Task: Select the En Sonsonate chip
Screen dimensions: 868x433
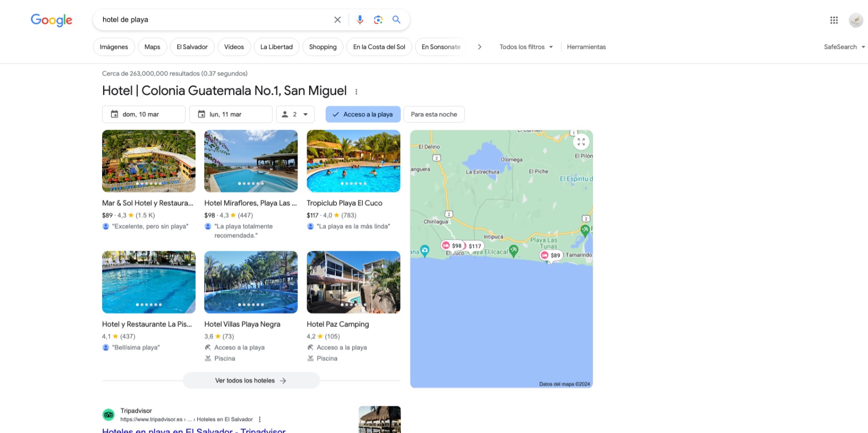Action: [x=441, y=47]
